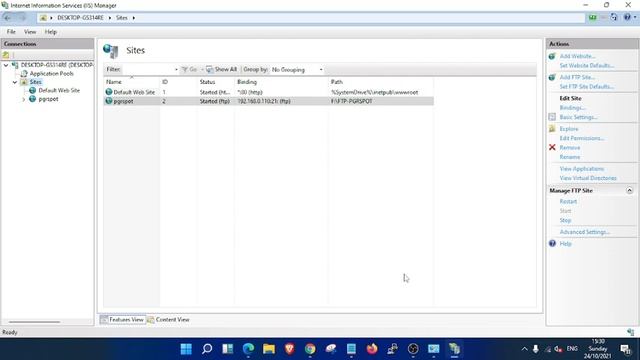Collapse the DESKTOP-GS314RE server node
This screenshot has height=360, width=640.
coord(6,65)
